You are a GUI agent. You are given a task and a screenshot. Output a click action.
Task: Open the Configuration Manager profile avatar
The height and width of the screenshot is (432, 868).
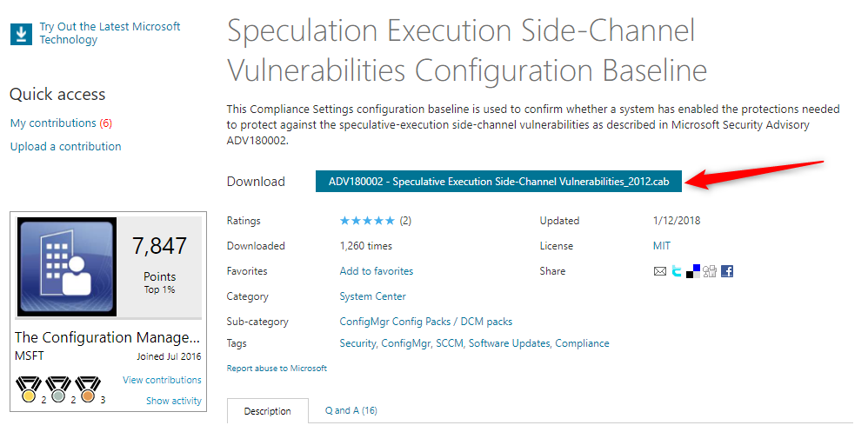coord(67,267)
